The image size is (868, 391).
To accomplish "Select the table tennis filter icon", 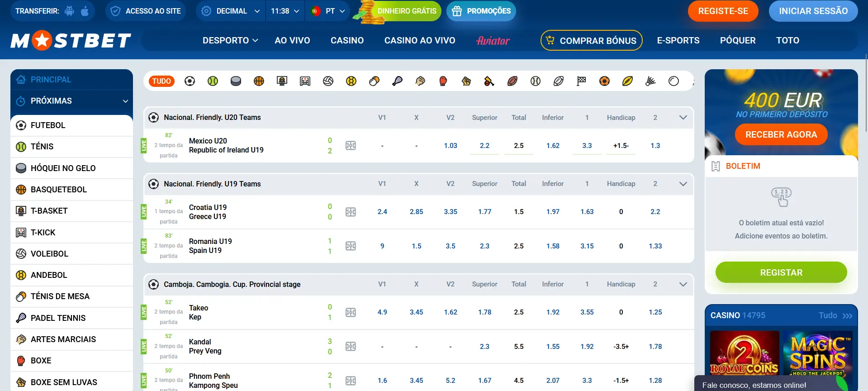I will (375, 81).
